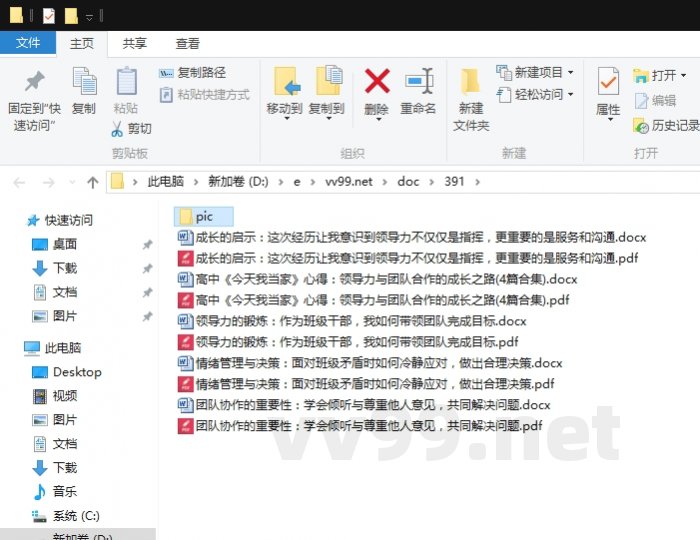Image resolution: width=700 pixels, height=540 pixels.
Task: Switch to the View (查看) tab
Action: tap(188, 44)
